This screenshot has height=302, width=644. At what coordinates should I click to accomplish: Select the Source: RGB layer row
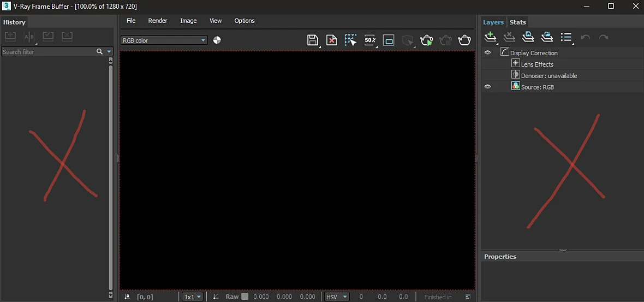point(563,87)
